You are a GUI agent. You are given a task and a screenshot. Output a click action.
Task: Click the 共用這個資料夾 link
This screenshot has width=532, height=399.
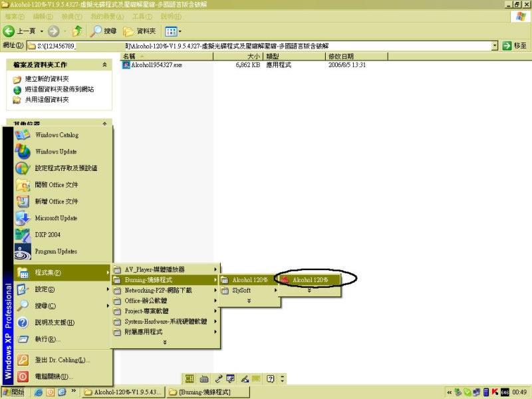coord(47,99)
